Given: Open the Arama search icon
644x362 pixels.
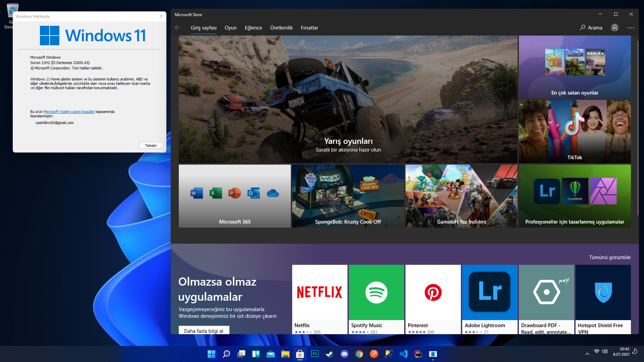Looking at the screenshot, I should click(x=583, y=28).
